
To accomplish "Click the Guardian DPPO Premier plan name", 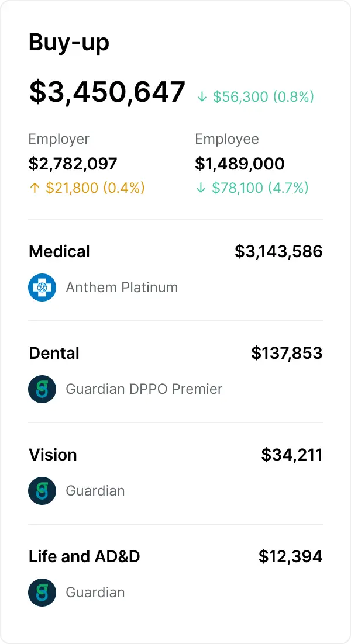I will click(144, 389).
